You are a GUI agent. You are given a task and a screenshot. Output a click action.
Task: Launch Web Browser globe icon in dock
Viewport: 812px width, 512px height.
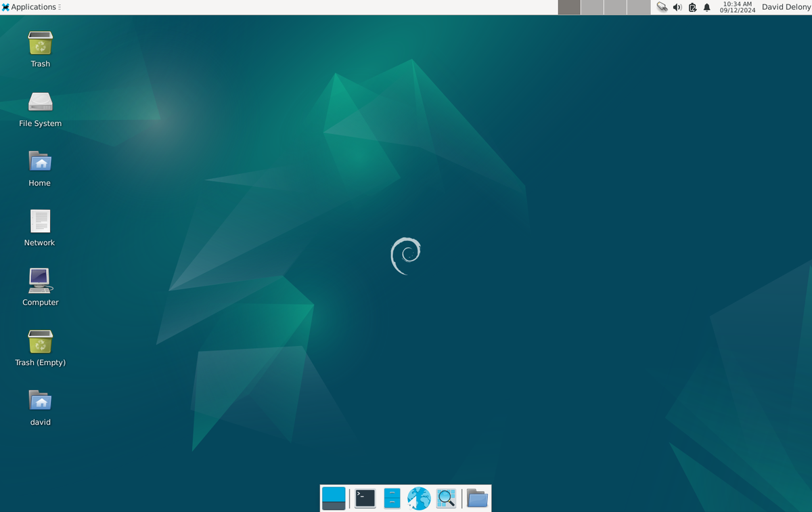(419, 498)
